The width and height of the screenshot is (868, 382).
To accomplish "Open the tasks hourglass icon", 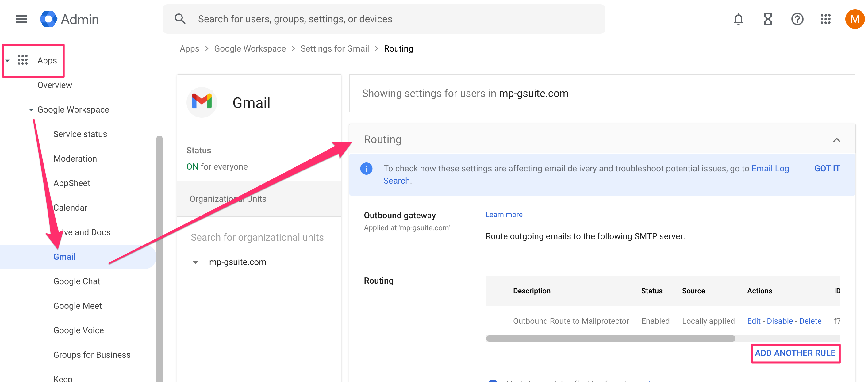I will click(768, 19).
